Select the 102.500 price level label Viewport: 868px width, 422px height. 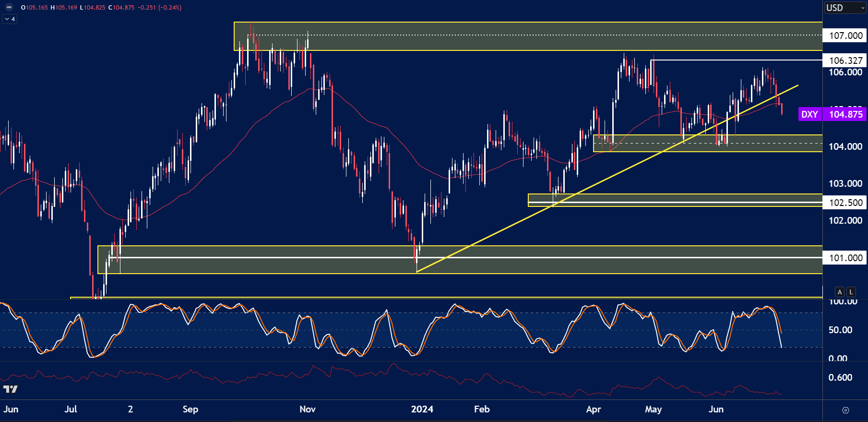coord(845,203)
